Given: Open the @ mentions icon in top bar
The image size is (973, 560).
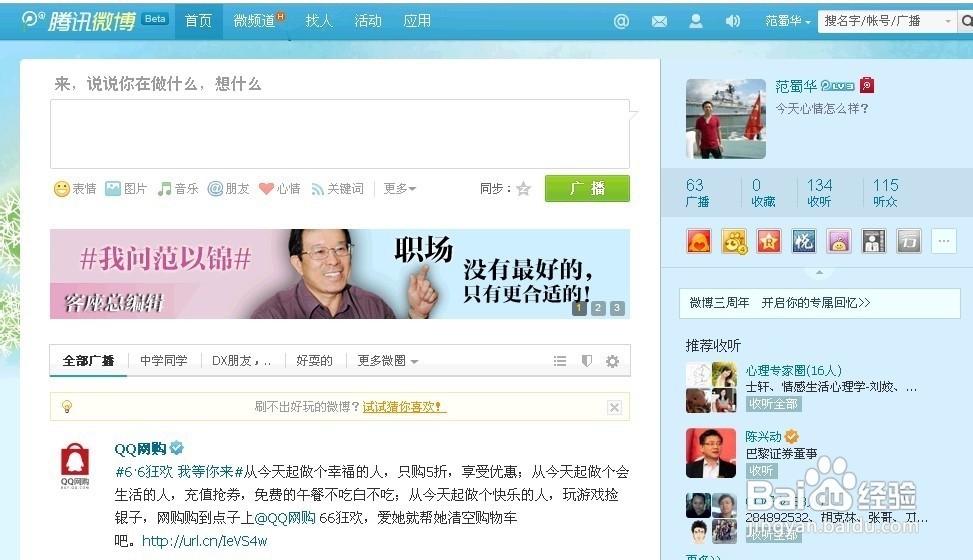Looking at the screenshot, I should pyautogui.click(x=621, y=21).
